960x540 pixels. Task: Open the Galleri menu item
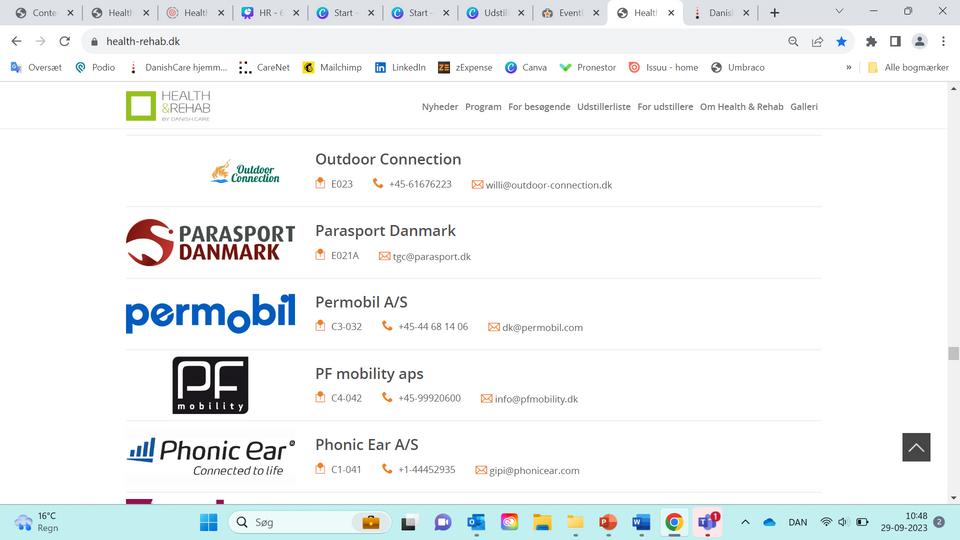(x=804, y=107)
